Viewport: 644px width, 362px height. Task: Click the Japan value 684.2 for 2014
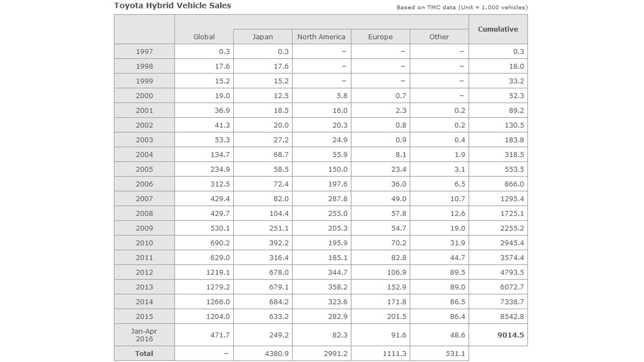pyautogui.click(x=279, y=302)
